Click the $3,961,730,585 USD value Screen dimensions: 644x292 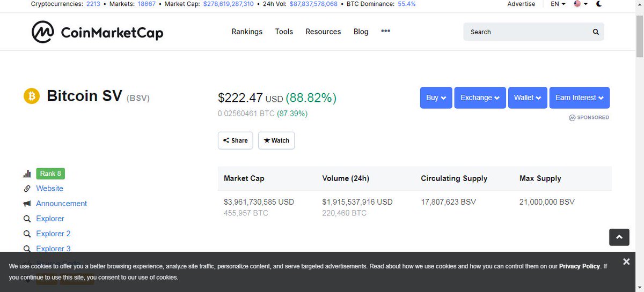pyautogui.click(x=259, y=202)
